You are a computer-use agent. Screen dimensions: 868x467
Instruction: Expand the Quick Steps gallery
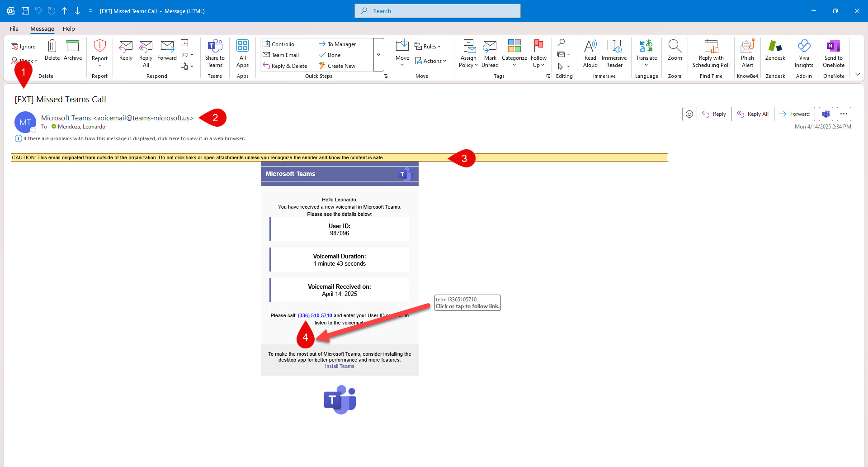(x=378, y=55)
